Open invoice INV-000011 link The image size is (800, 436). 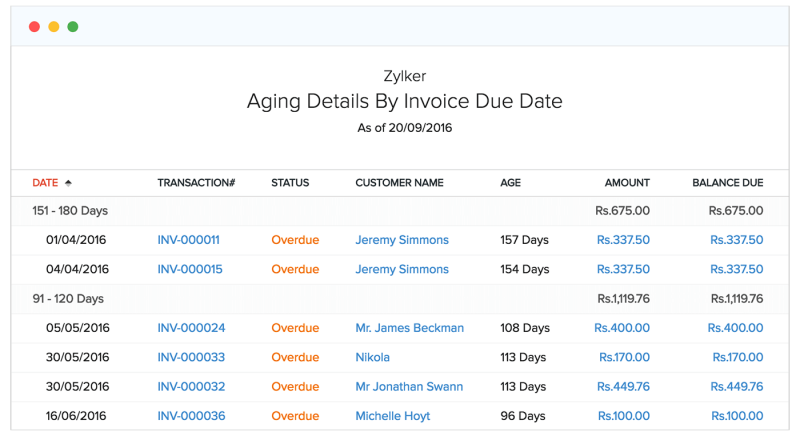click(188, 240)
